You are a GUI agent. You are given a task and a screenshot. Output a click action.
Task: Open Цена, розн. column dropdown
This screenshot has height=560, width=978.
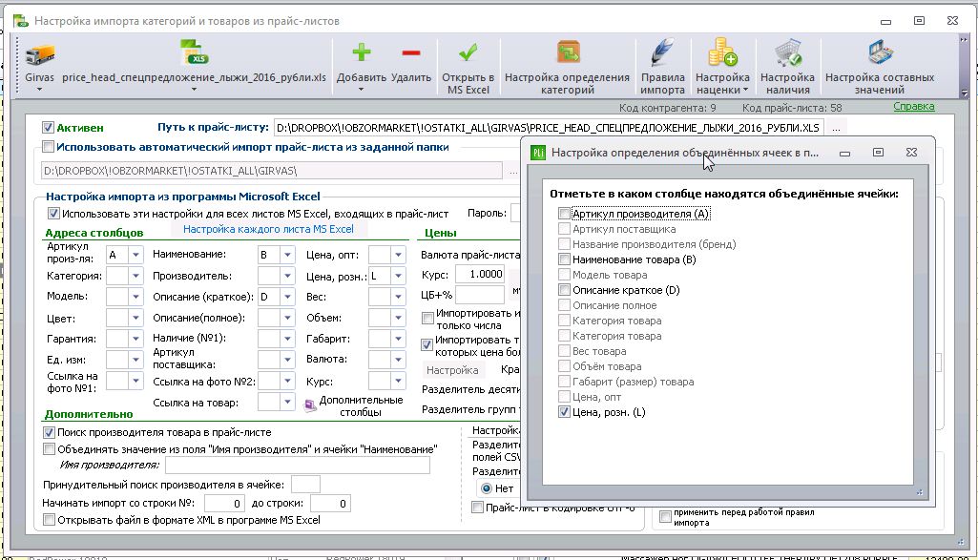pyautogui.click(x=398, y=276)
